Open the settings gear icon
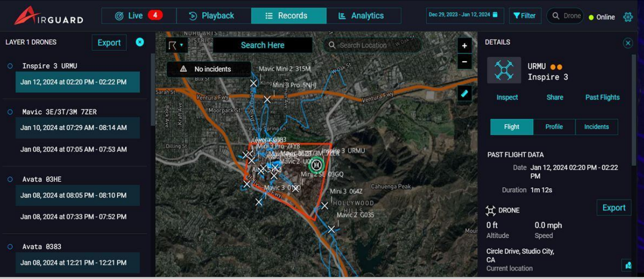Viewport: 644px width, 279px height. click(628, 17)
